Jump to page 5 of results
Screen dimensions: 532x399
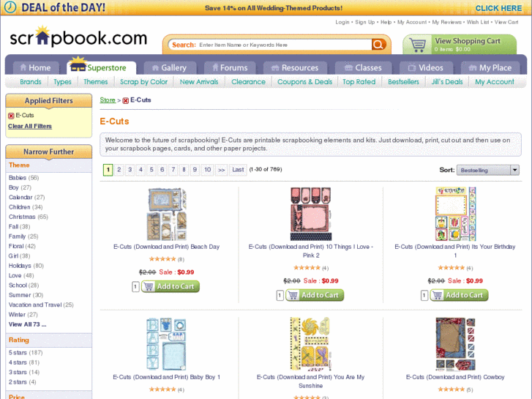tap(151, 170)
